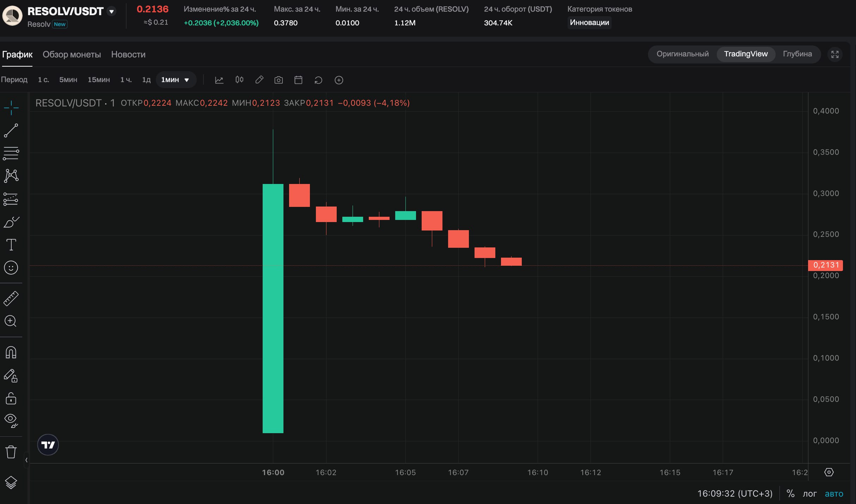Click the 24h low value 0.0100
The width and height of the screenshot is (856, 504).
click(x=347, y=23)
